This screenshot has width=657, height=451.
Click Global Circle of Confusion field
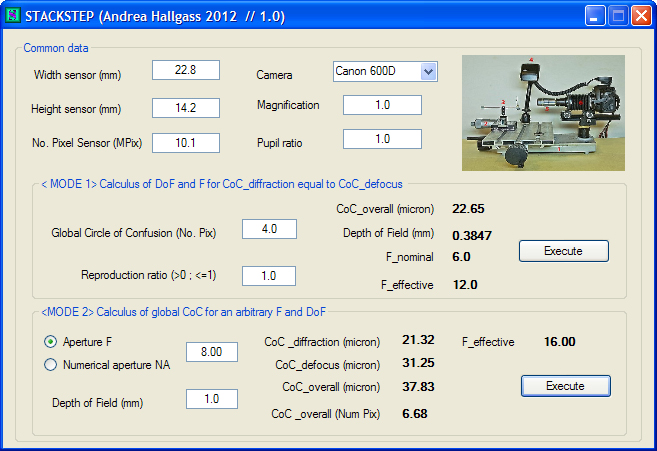269,229
